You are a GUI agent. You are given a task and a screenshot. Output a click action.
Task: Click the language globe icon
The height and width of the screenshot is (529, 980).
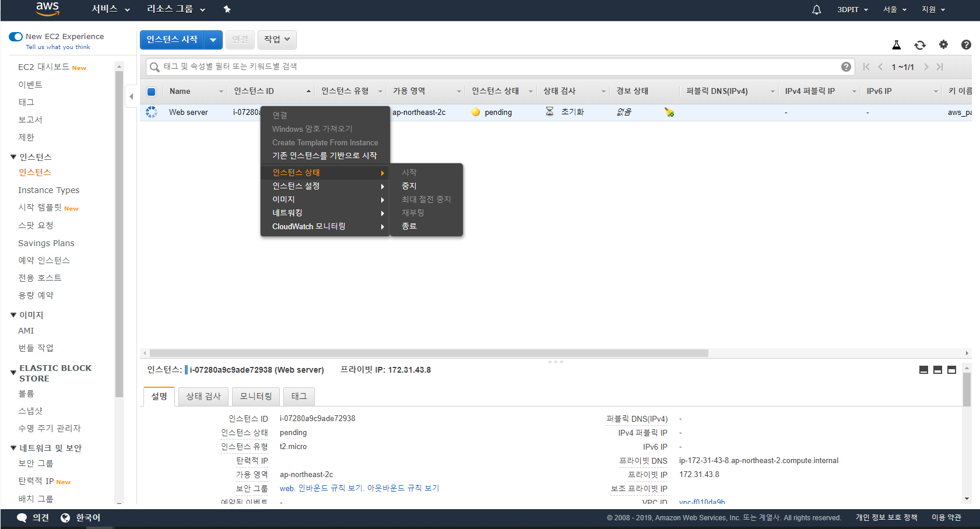pos(65,517)
